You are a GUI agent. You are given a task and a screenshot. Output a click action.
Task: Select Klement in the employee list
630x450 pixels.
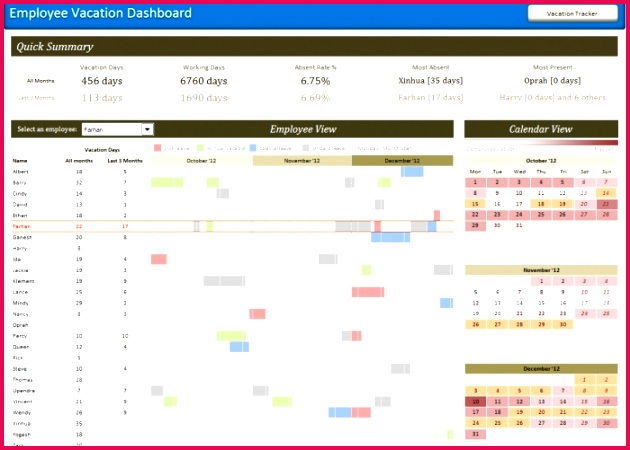[x=23, y=281]
